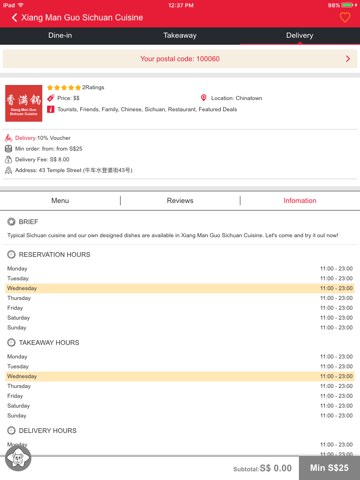Tap the five-star rating row
360x480 pixels.
pos(64,88)
